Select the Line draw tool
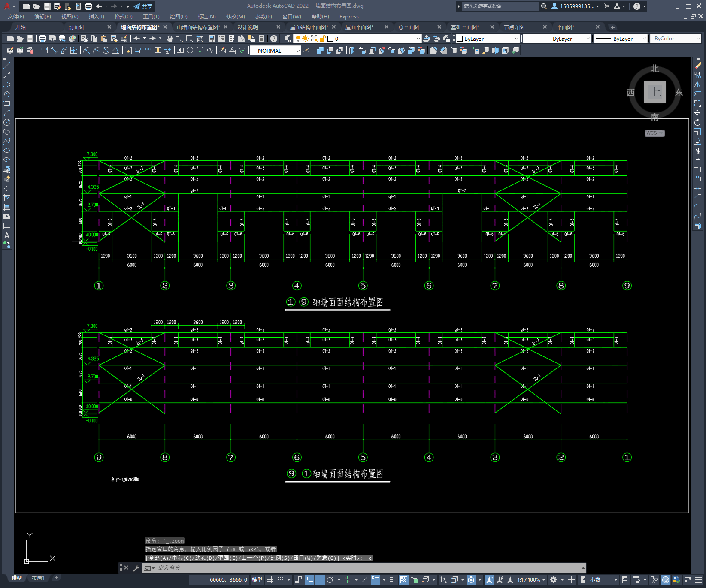Image resolution: width=706 pixels, height=588 pixels. coord(7,66)
